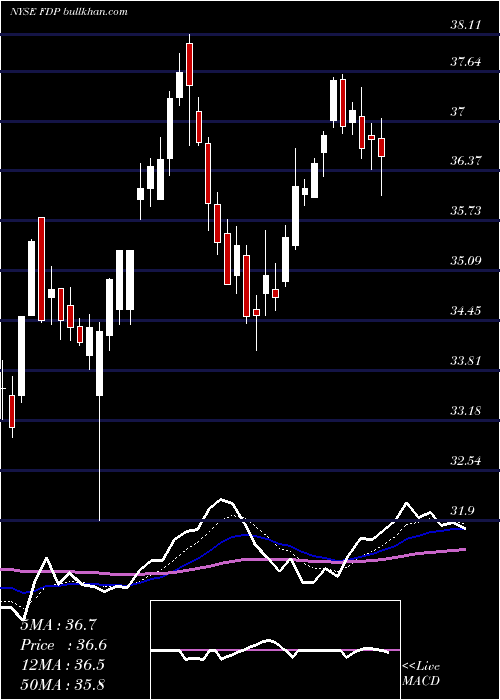Click the 35.09 price axis label
This screenshot has height=700, width=500.
click(x=466, y=260)
